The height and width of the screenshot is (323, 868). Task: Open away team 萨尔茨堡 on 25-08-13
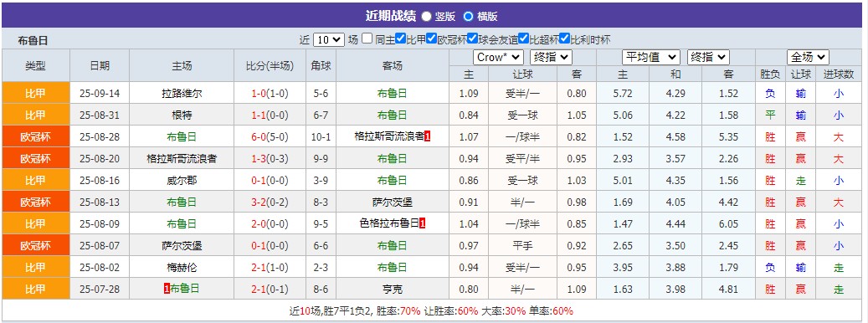[x=392, y=202]
